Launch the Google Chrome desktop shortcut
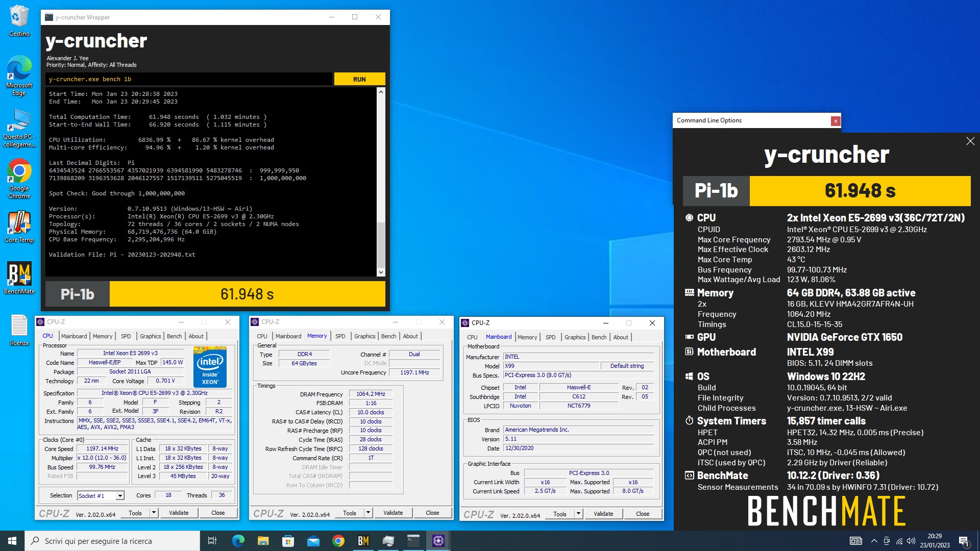The image size is (980, 551). tap(19, 179)
